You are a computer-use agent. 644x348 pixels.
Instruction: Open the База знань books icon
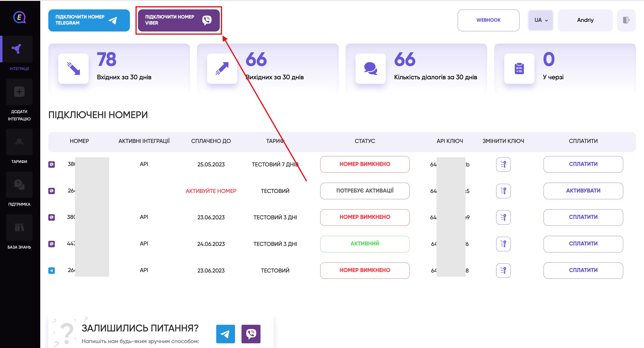coord(19,227)
